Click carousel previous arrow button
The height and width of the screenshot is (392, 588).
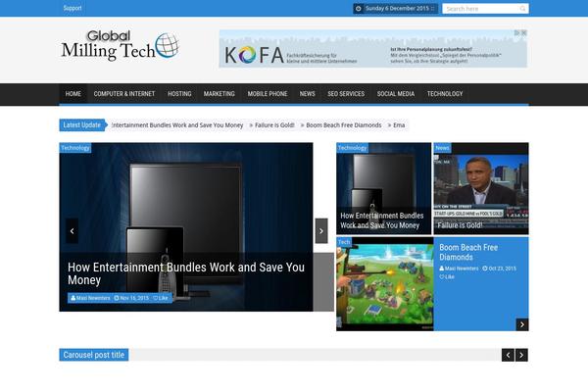pyautogui.click(x=508, y=355)
